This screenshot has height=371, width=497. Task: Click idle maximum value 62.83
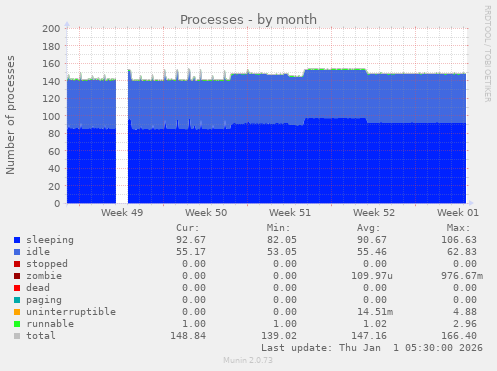point(462,252)
